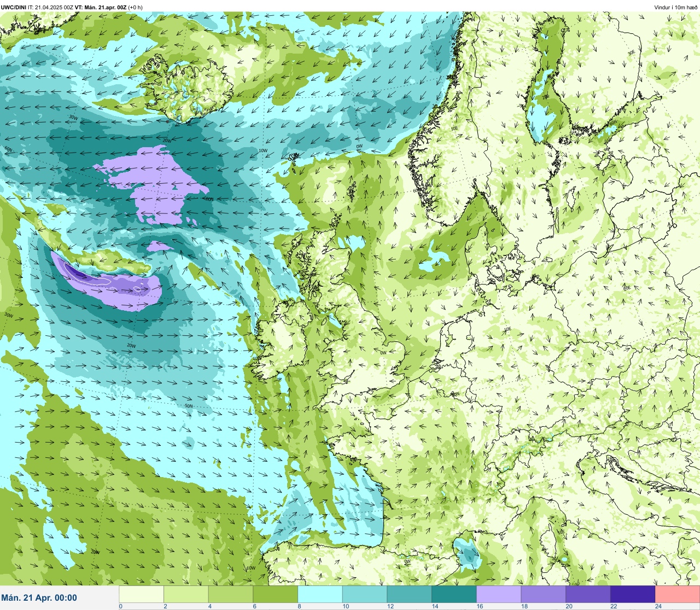This screenshot has height=610, width=700.
Task: Click the pink 24+ legend swatch
Action: [x=678, y=594]
